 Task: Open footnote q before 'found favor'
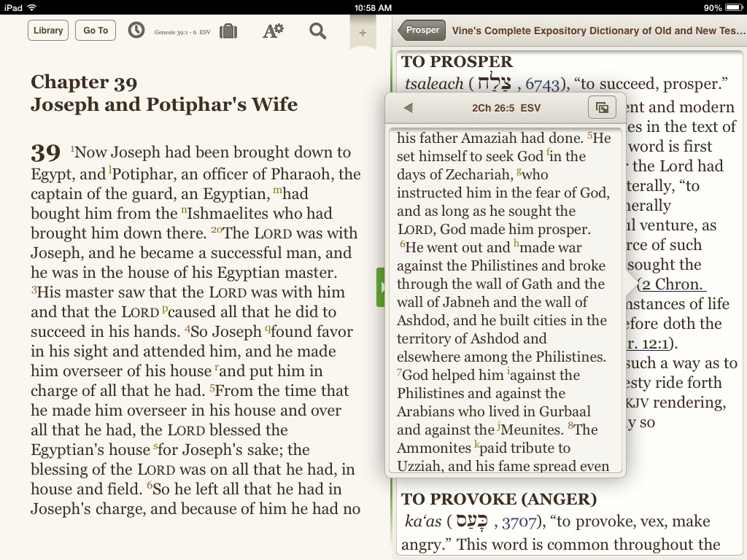pyautogui.click(x=268, y=328)
